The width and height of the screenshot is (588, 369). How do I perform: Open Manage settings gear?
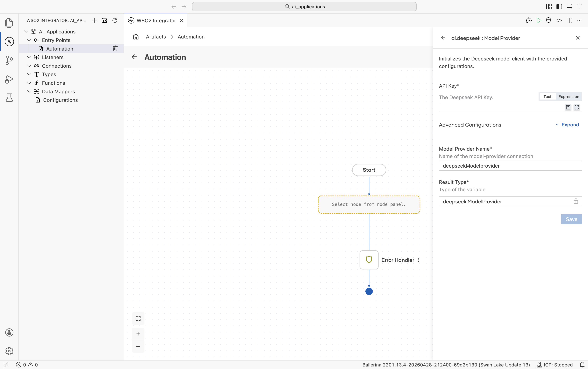pyautogui.click(x=9, y=351)
